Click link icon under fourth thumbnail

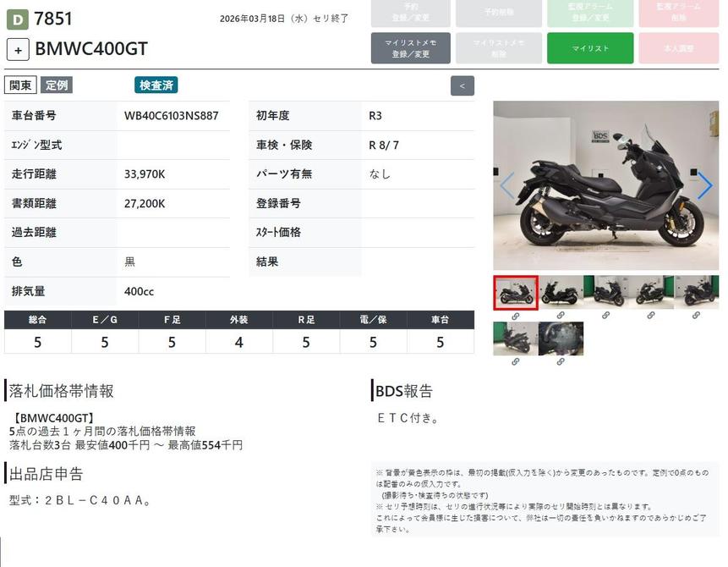coord(651,316)
